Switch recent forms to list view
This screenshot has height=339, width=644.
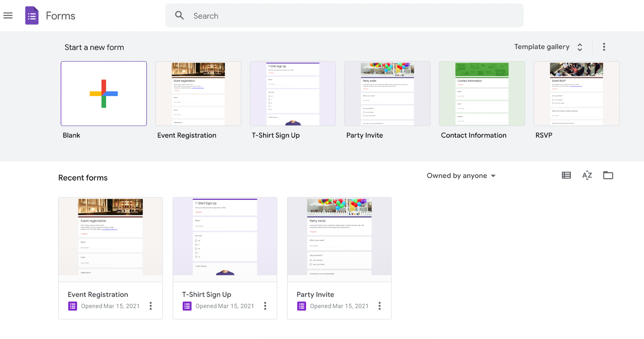[566, 175]
